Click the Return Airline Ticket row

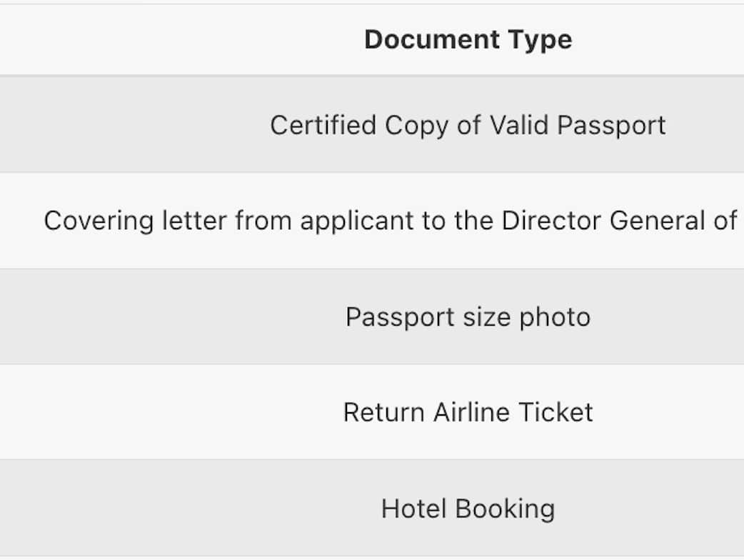point(468,412)
